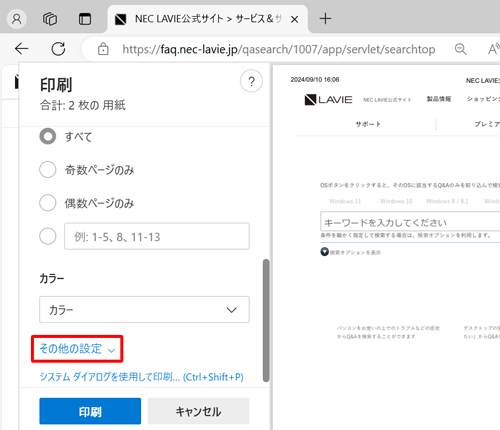Click 検索オプションを表示 arrow icon in preview
The image size is (500, 430).
click(325, 252)
